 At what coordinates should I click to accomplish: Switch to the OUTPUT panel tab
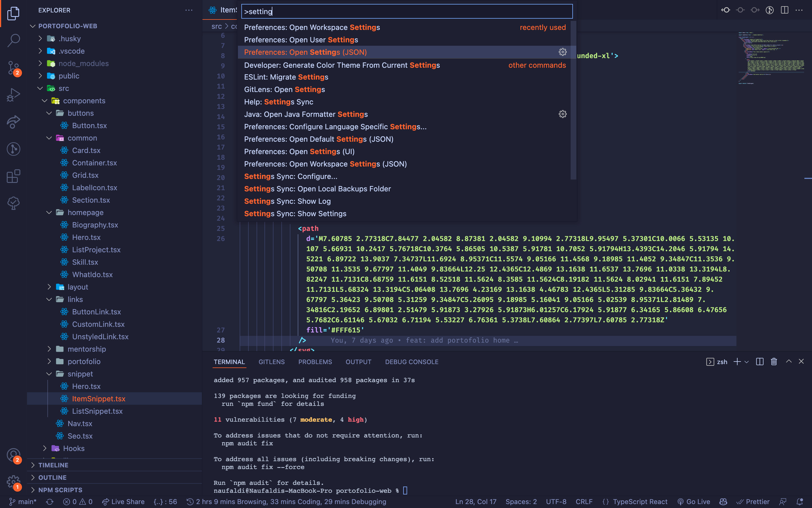tap(358, 362)
